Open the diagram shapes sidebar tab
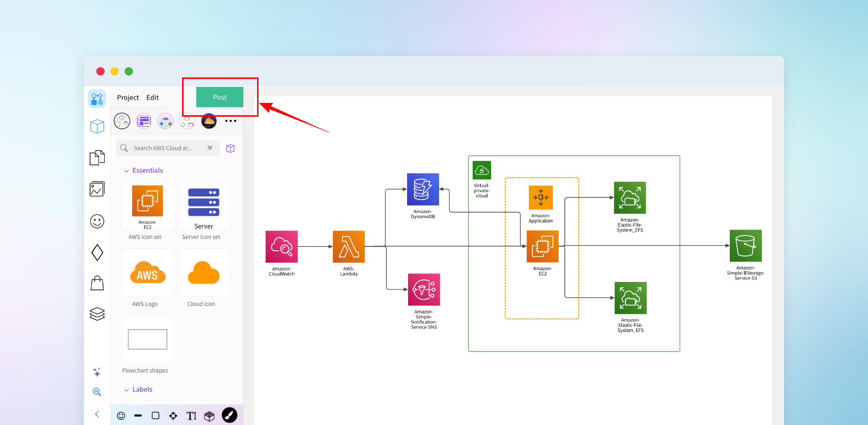 [97, 99]
